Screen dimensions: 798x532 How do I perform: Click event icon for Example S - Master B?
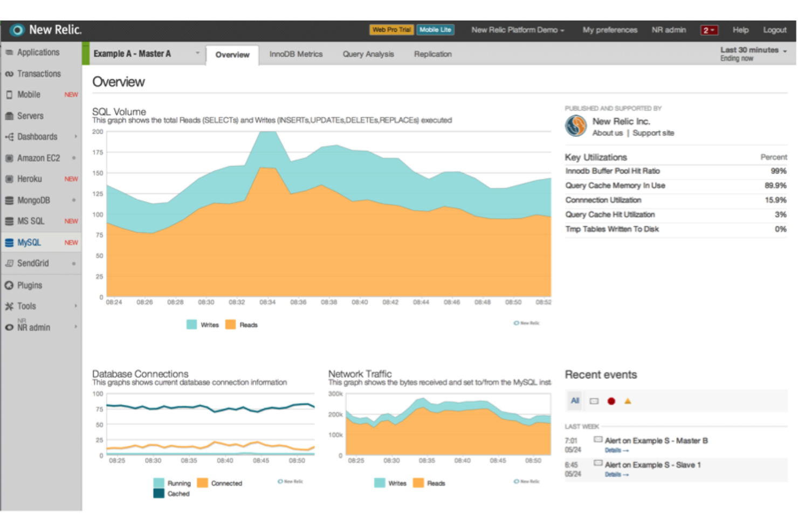coord(598,439)
